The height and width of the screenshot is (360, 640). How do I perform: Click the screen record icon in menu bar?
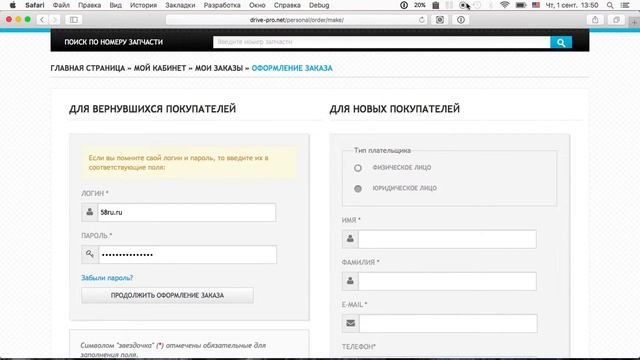pyautogui.click(x=462, y=5)
